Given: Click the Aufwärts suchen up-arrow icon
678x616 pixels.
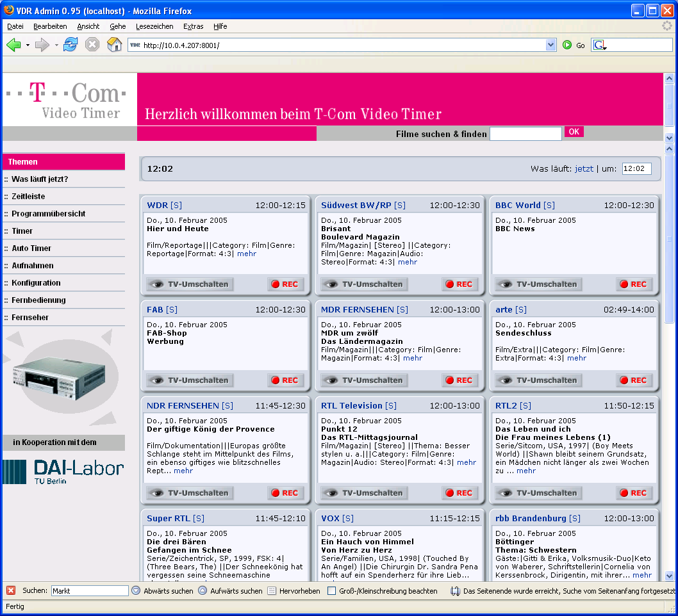Looking at the screenshot, I should pyautogui.click(x=203, y=590).
